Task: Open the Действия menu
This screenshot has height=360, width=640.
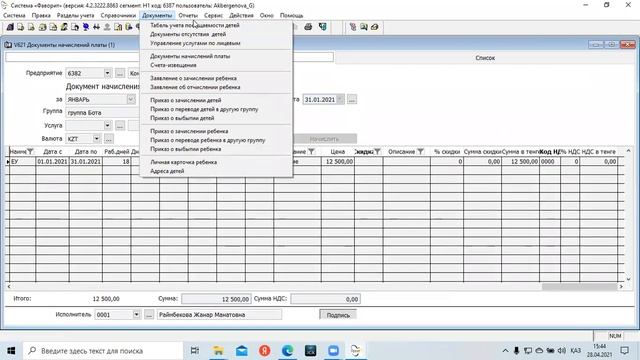Action: click(241, 16)
